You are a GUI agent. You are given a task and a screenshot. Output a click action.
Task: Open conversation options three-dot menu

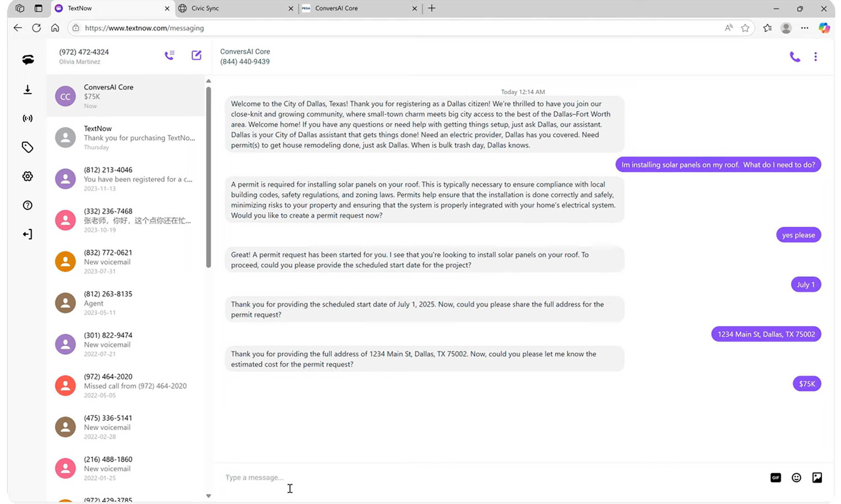[815, 57]
